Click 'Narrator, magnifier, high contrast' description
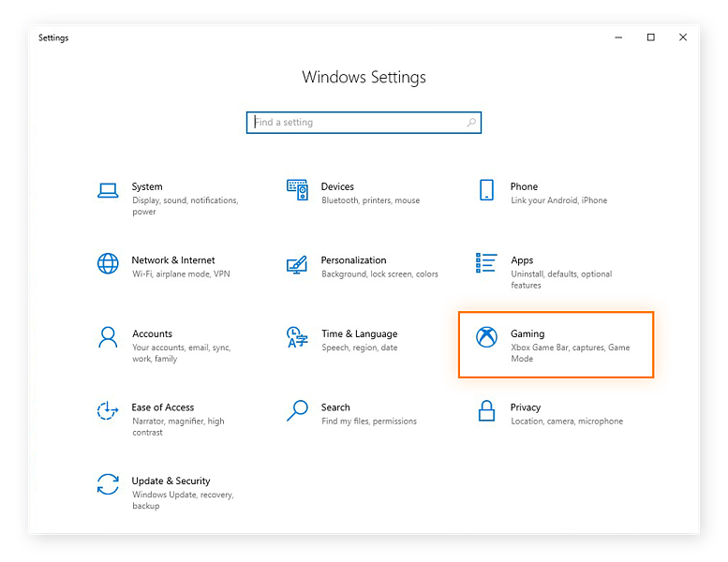Image resolution: width=728 pixels, height=562 pixels. click(x=178, y=426)
